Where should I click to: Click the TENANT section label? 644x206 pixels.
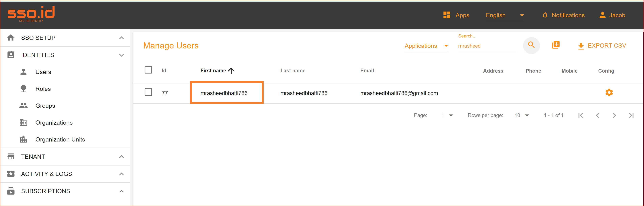(33, 157)
